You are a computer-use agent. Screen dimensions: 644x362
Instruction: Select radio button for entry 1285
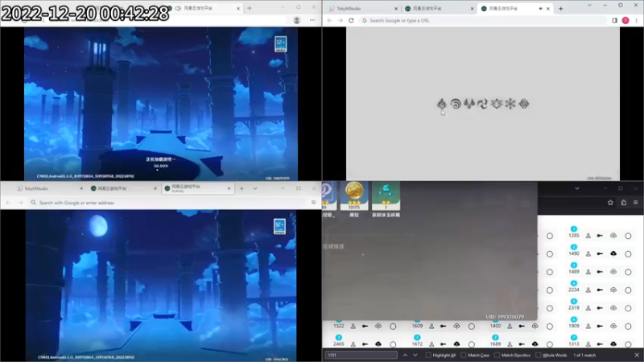pyautogui.click(x=628, y=236)
